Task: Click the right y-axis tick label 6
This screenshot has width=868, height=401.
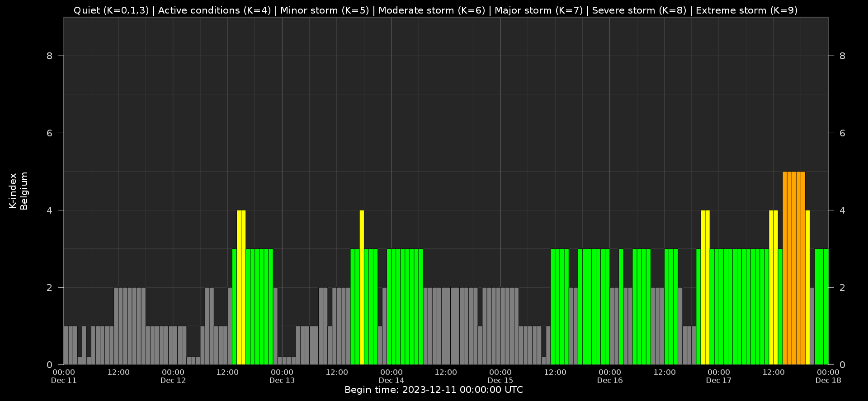Action: point(842,133)
